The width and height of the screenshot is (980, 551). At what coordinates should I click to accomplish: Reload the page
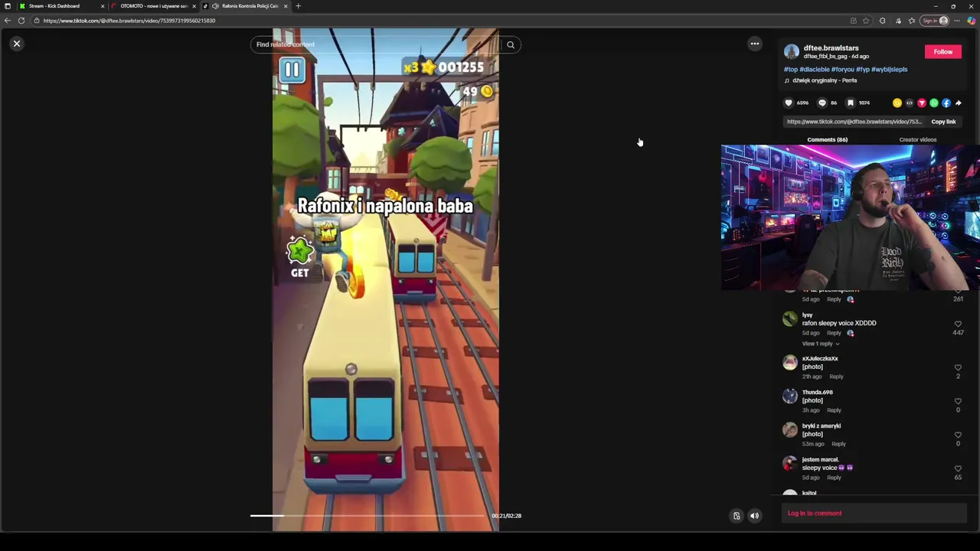click(x=21, y=21)
